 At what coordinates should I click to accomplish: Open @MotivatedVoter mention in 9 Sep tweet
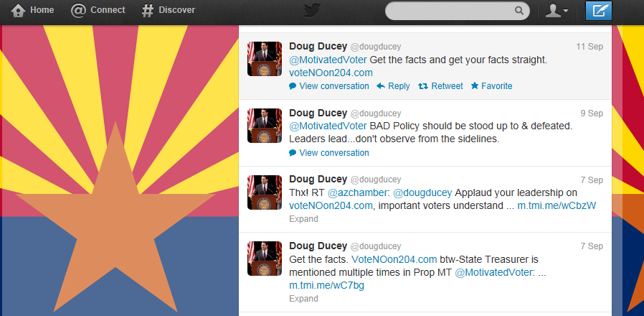click(328, 126)
